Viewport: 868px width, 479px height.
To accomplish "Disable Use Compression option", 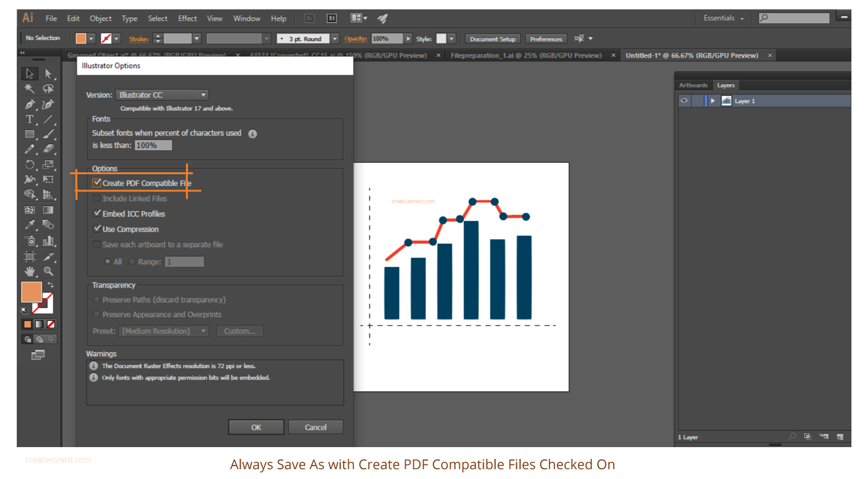I will pos(97,229).
